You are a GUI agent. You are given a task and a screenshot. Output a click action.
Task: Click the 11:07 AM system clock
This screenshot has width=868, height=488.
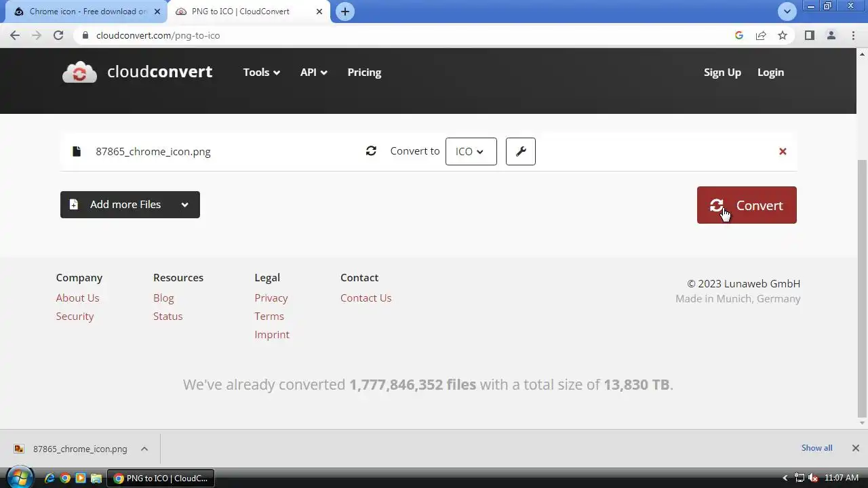842,478
